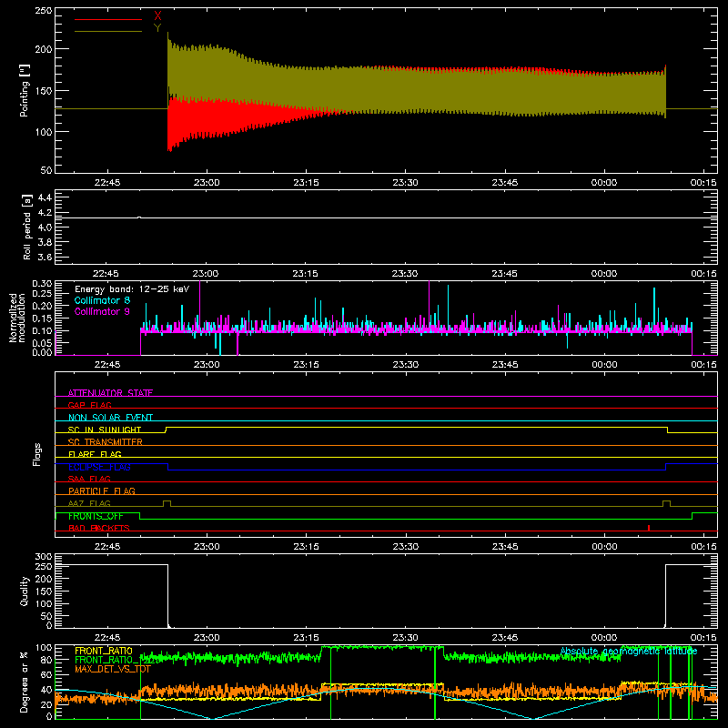Click the "Pointing ["]" axis title
Image resolution: width=728 pixels, height=728 pixels.
point(25,90)
